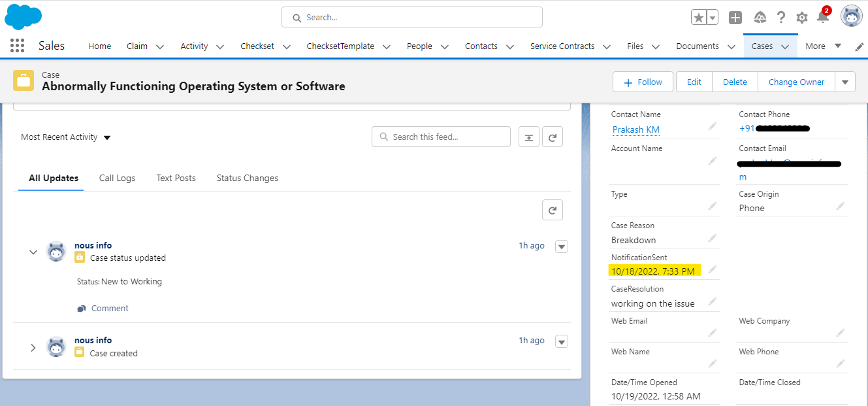This screenshot has height=406, width=868.
Task: Click Comment on the status update
Action: [103, 308]
